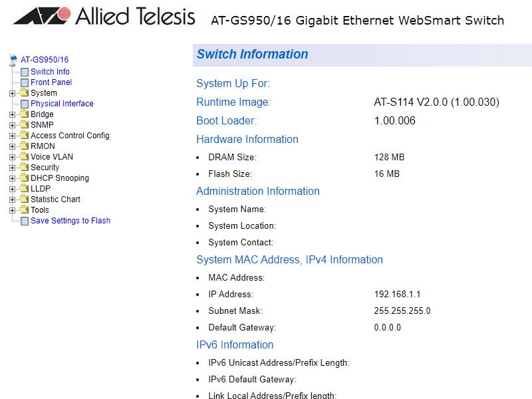The height and width of the screenshot is (399, 532).
Task: Open the Front Panel link
Action: [x=51, y=82]
